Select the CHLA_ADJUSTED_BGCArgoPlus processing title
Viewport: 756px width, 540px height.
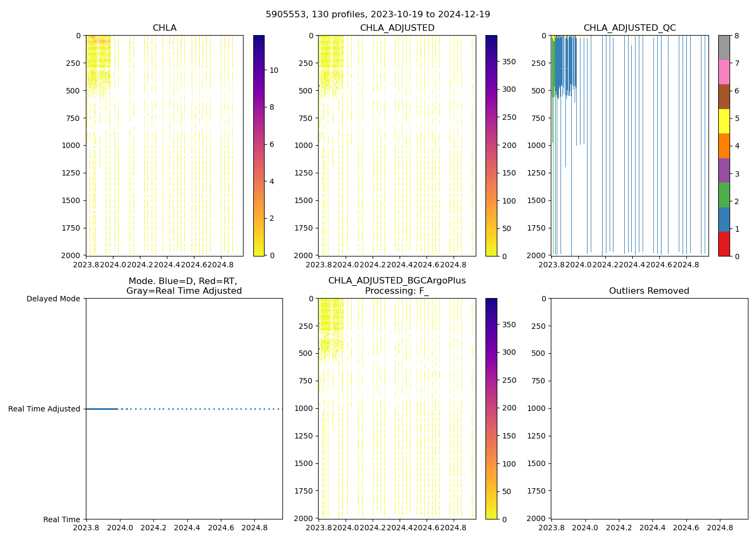(x=397, y=286)
